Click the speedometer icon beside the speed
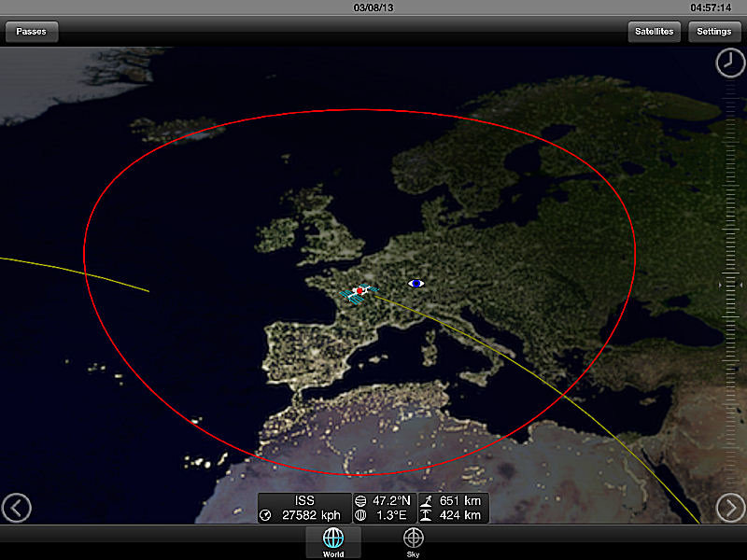The height and width of the screenshot is (560, 747). (x=266, y=515)
